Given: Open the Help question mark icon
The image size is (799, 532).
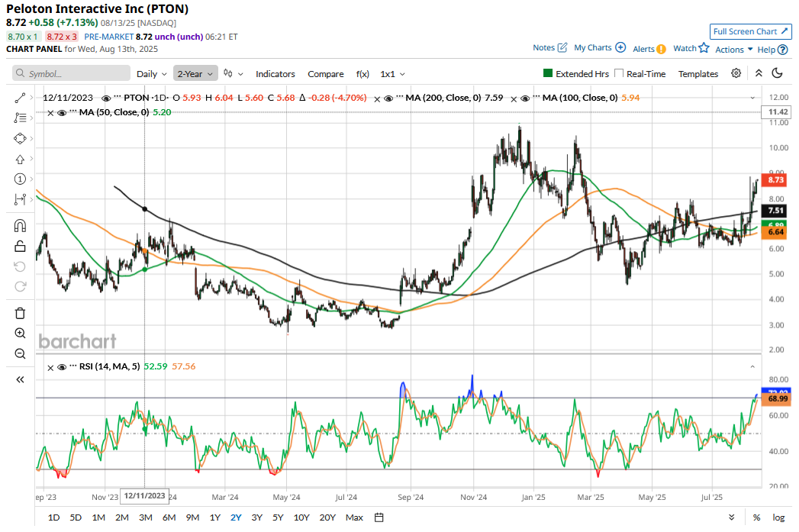Looking at the screenshot, I should [x=783, y=50].
